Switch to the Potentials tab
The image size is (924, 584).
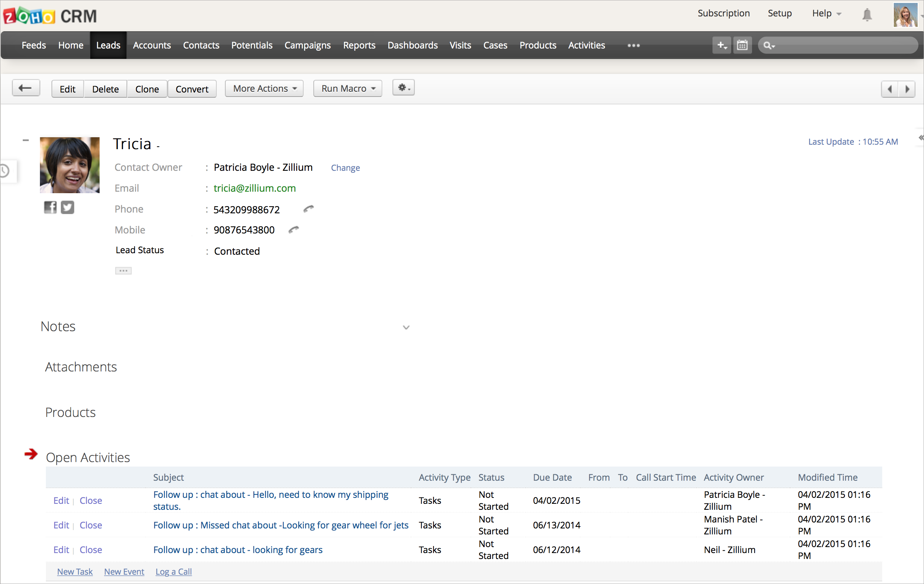pyautogui.click(x=252, y=45)
